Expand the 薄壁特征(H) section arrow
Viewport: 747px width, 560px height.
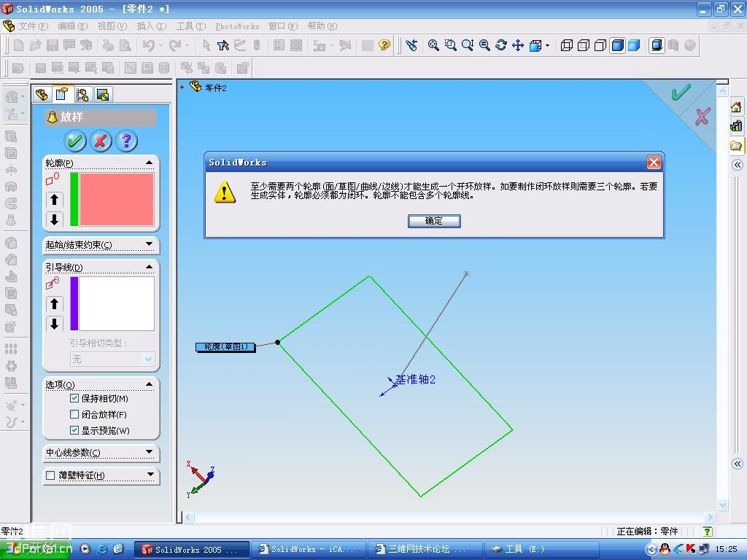150,474
